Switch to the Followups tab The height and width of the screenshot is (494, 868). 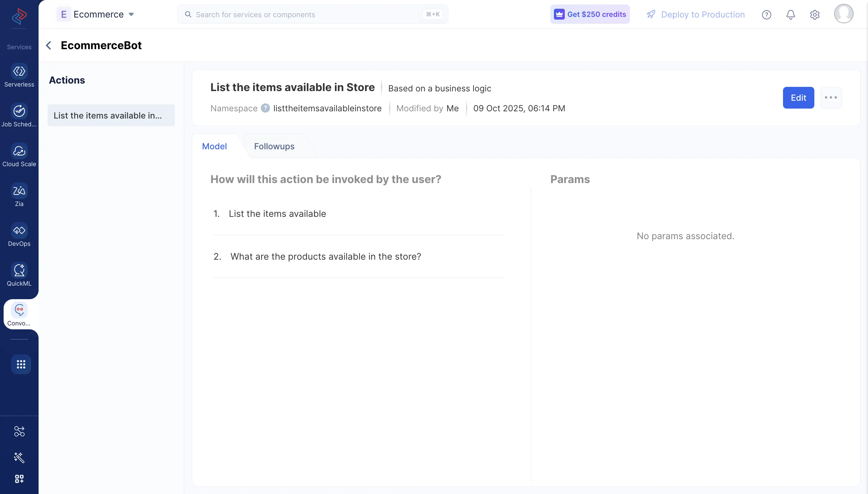(274, 146)
